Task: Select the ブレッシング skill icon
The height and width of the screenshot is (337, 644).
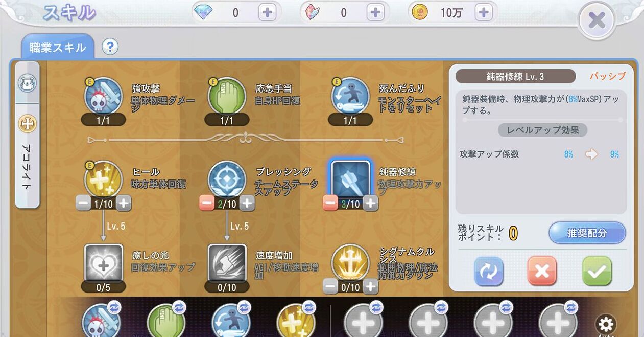Action: point(227,179)
